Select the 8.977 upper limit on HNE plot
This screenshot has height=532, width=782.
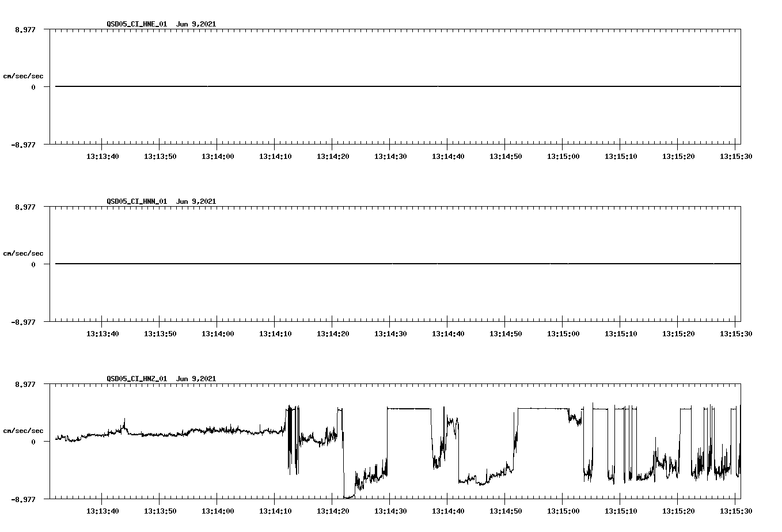pos(25,29)
